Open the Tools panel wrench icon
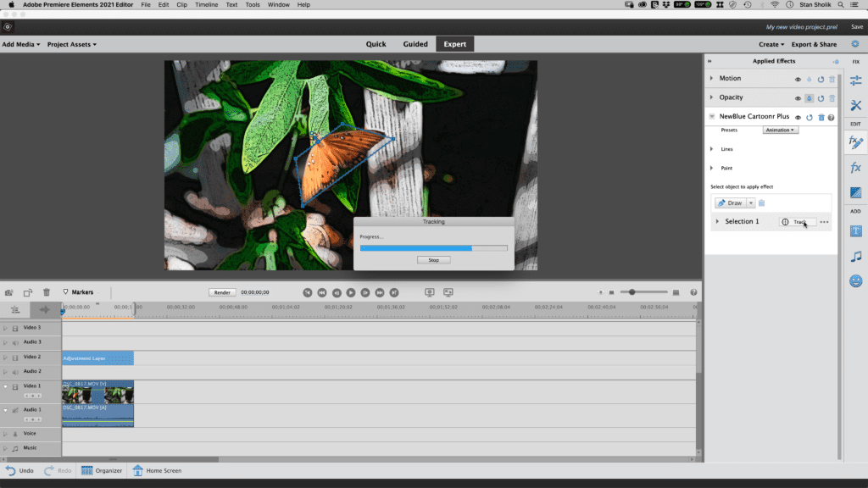Screen dimensions: 868x488 856,105
